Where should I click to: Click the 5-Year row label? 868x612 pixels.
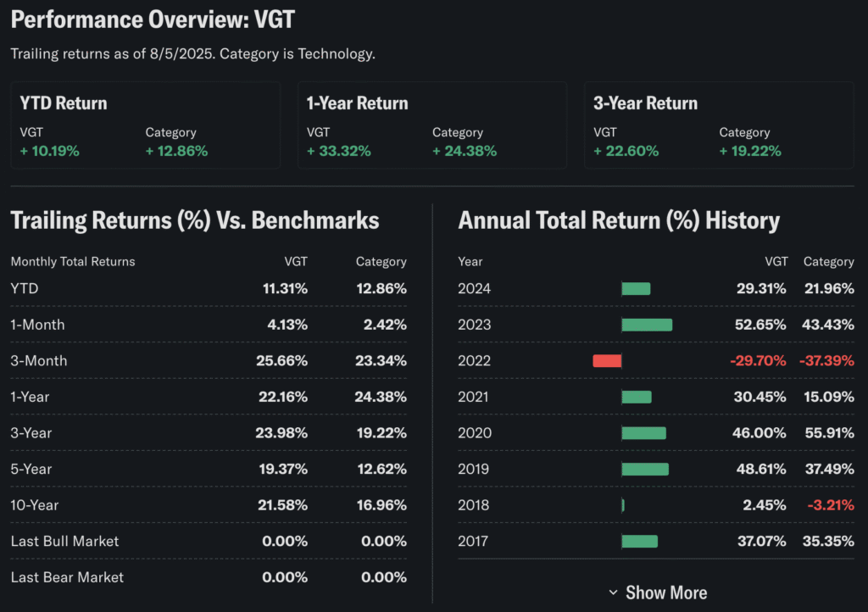click(31, 470)
